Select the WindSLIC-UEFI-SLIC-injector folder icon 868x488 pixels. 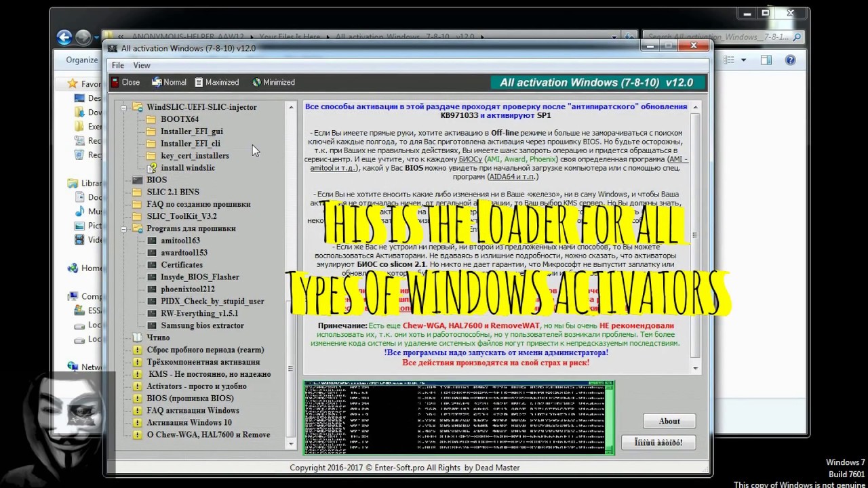138,107
